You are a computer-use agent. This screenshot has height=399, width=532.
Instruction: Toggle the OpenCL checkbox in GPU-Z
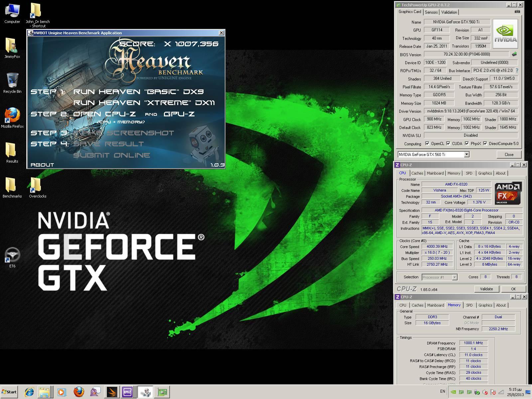coord(427,144)
